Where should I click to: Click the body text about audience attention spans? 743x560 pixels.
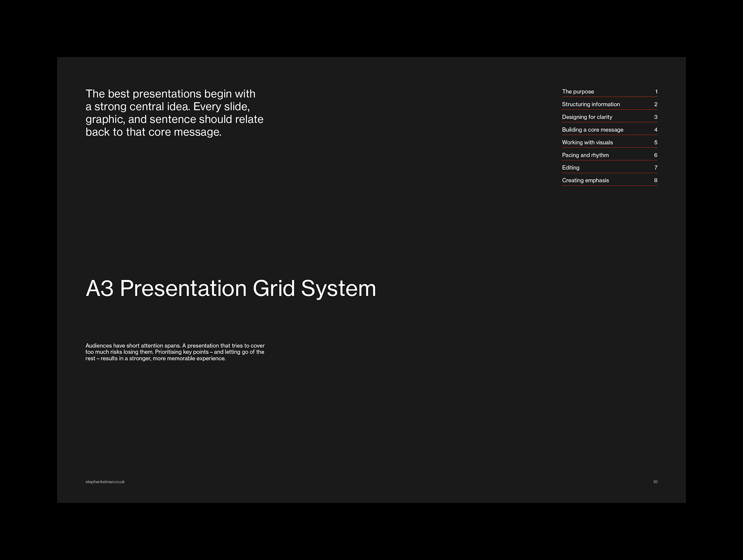175,352
